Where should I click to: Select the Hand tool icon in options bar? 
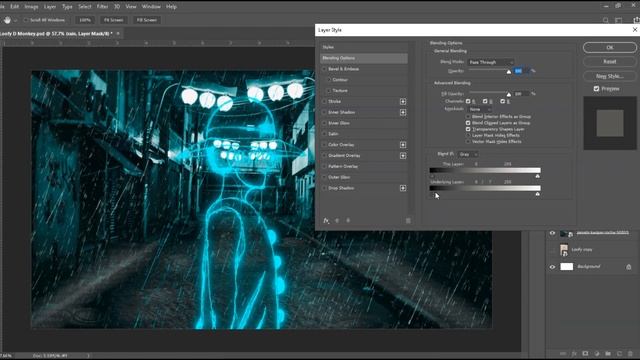pyautogui.click(x=7, y=20)
